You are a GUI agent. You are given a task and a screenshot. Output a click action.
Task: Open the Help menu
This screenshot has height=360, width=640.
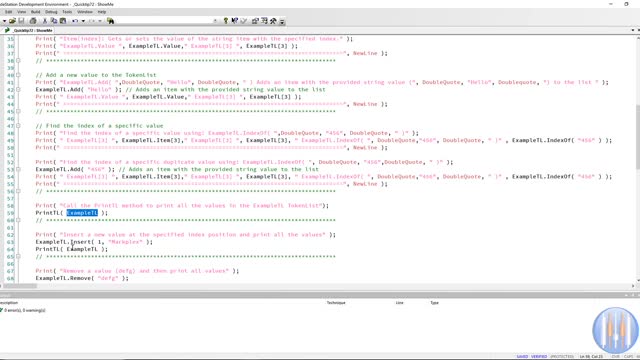(x=102, y=12)
